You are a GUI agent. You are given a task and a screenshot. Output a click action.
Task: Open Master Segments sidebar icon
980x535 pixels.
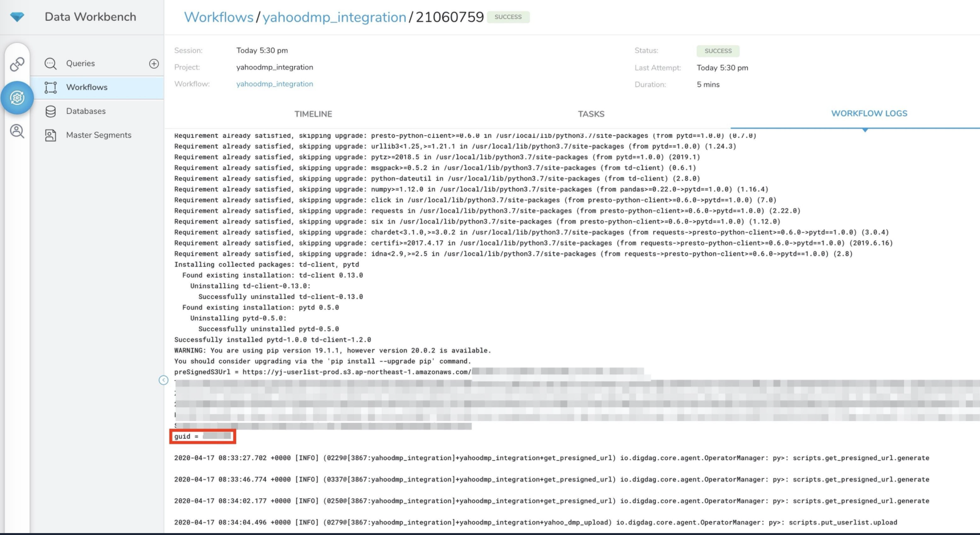[51, 135]
